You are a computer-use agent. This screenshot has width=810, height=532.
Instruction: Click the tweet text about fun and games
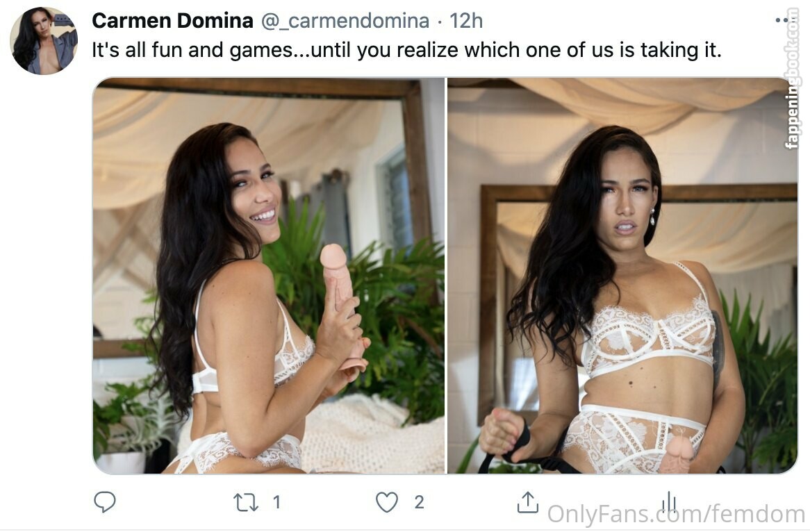(x=406, y=50)
